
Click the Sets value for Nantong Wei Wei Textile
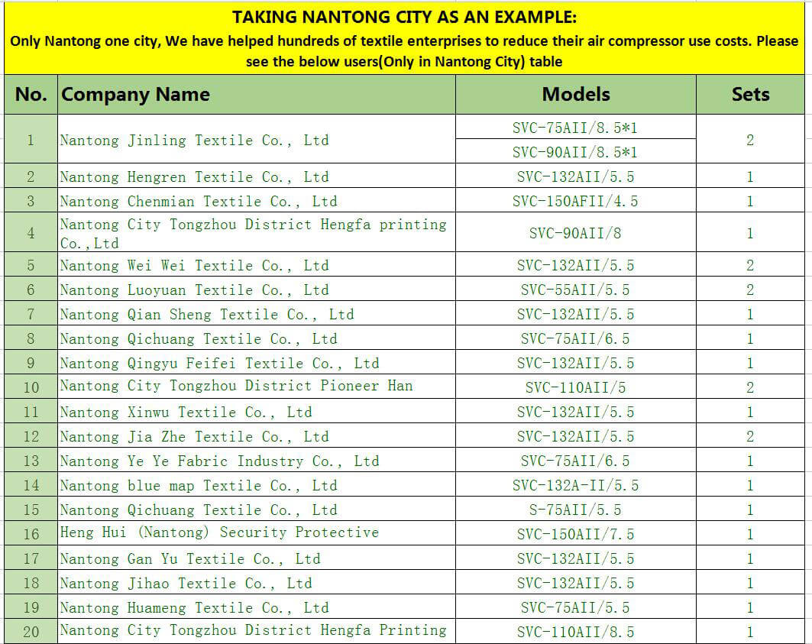coord(750,264)
